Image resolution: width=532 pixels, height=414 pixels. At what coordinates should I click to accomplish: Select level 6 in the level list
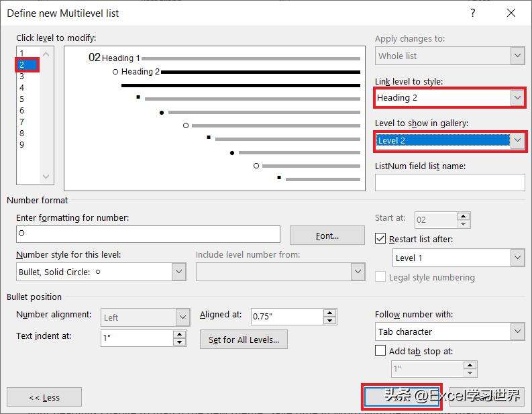pos(21,111)
